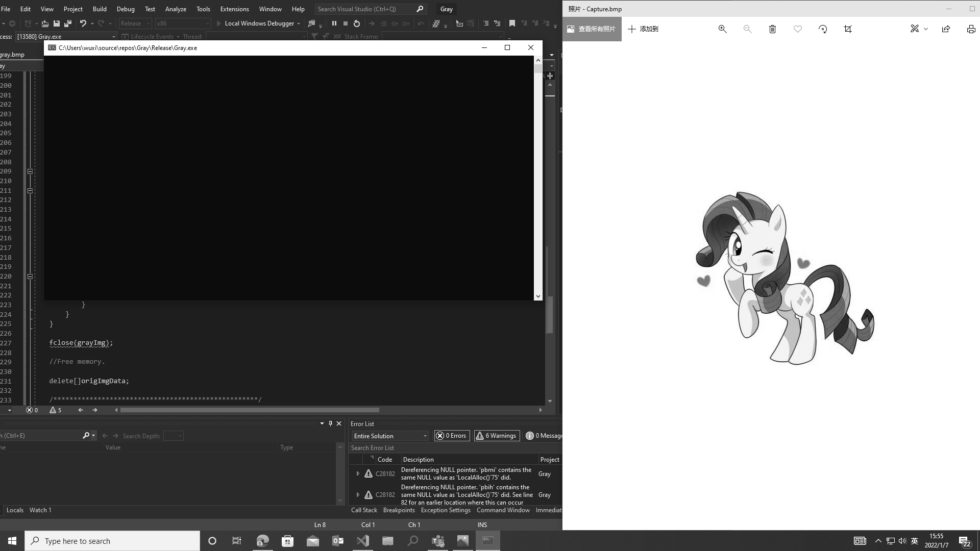Collapse the code block at line 220

pyautogui.click(x=30, y=277)
